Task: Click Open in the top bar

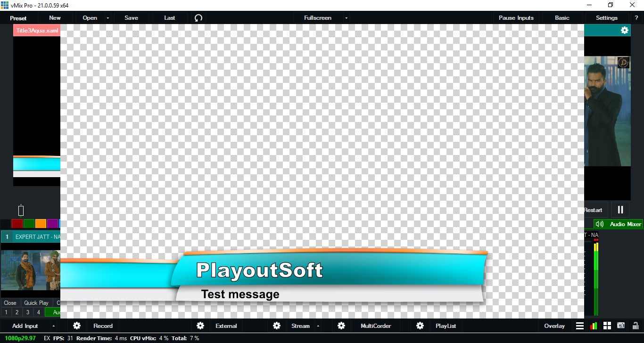Action: (90, 18)
